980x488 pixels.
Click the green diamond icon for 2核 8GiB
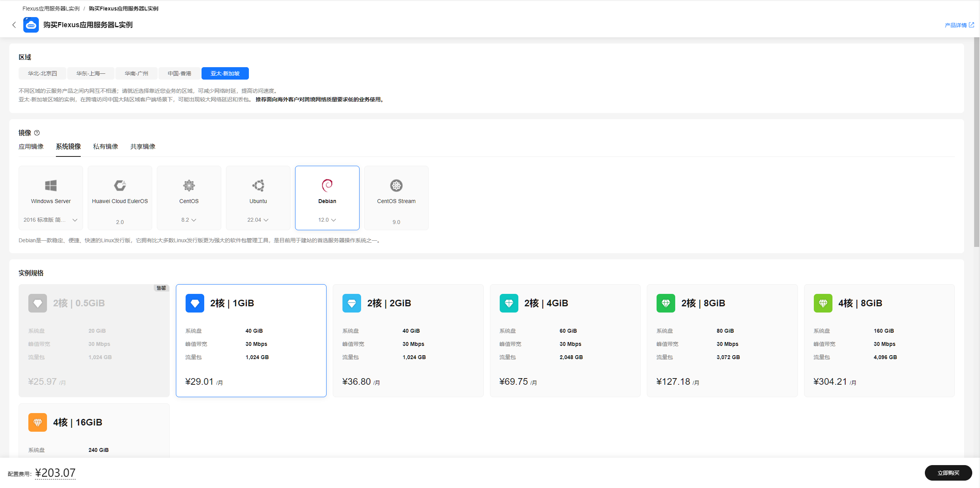coord(666,303)
